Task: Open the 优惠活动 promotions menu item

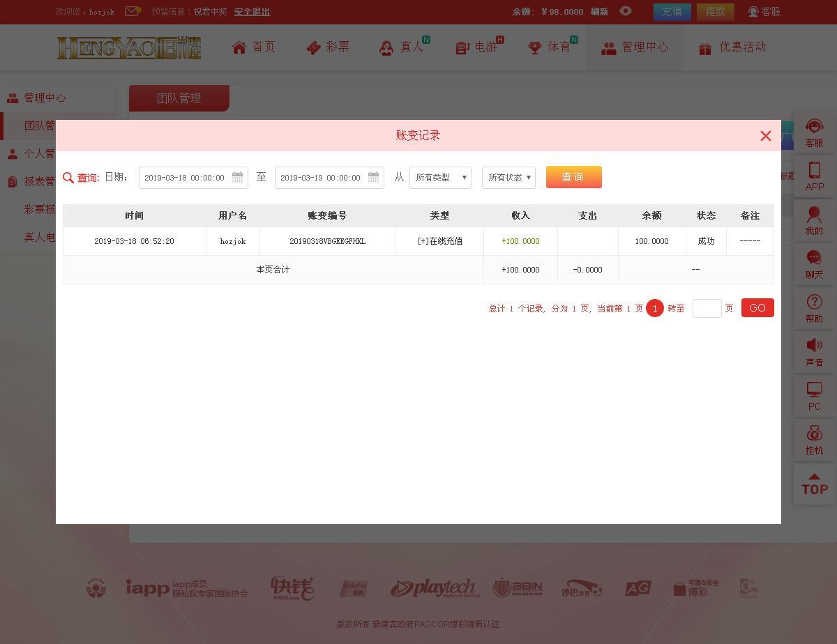Action: click(x=732, y=47)
